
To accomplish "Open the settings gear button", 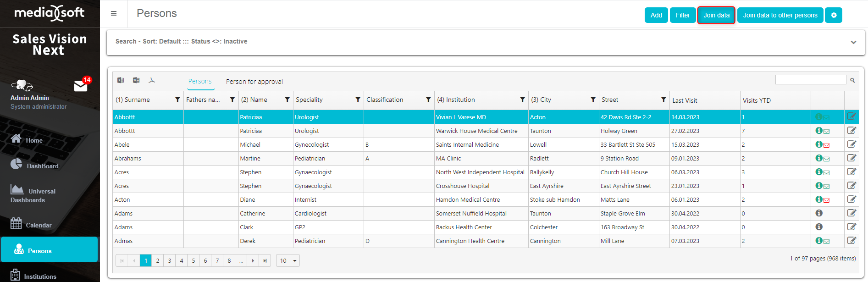I will point(833,15).
